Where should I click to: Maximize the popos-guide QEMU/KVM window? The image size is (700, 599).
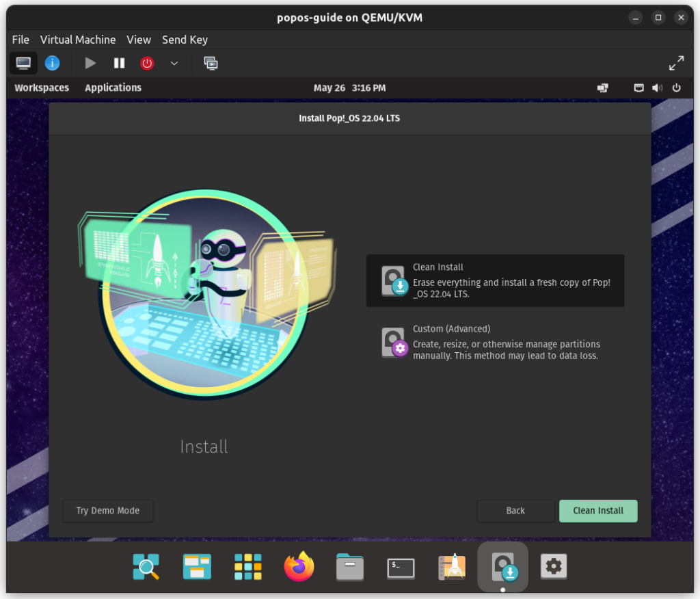coord(658,17)
